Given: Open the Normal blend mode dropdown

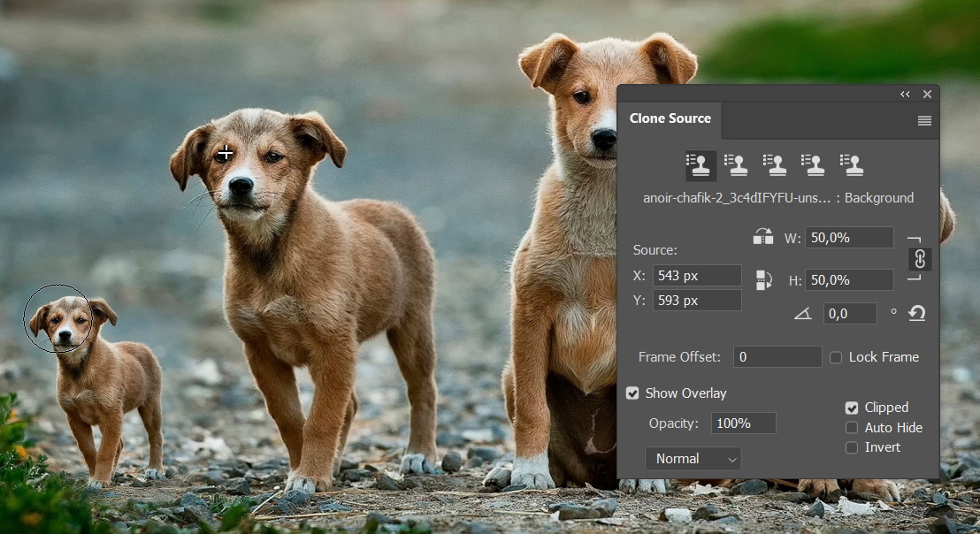Looking at the screenshot, I should click(693, 459).
